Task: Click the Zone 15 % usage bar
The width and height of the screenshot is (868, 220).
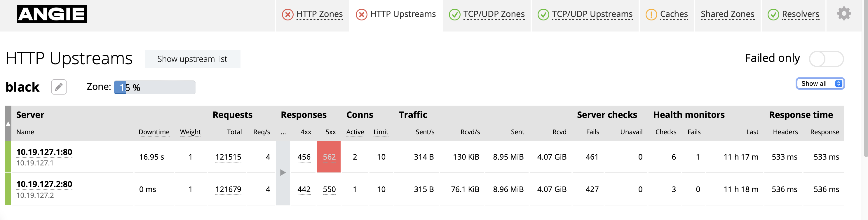Action: point(154,88)
